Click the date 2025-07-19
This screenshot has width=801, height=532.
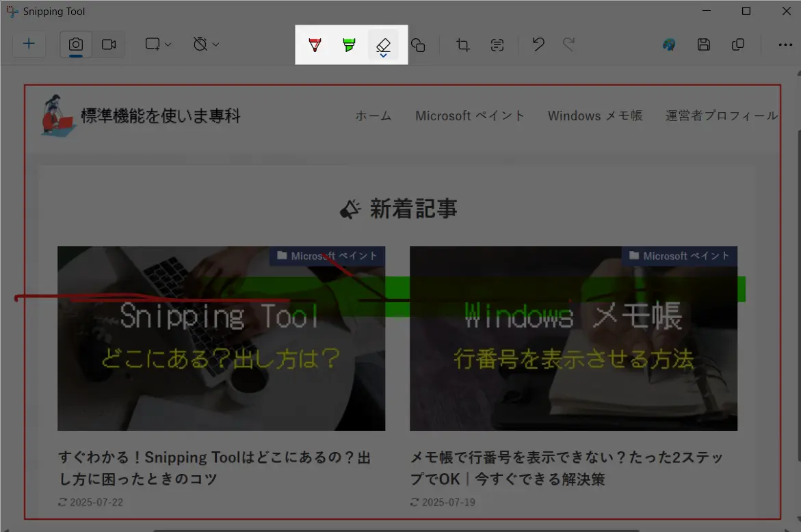tap(449, 503)
